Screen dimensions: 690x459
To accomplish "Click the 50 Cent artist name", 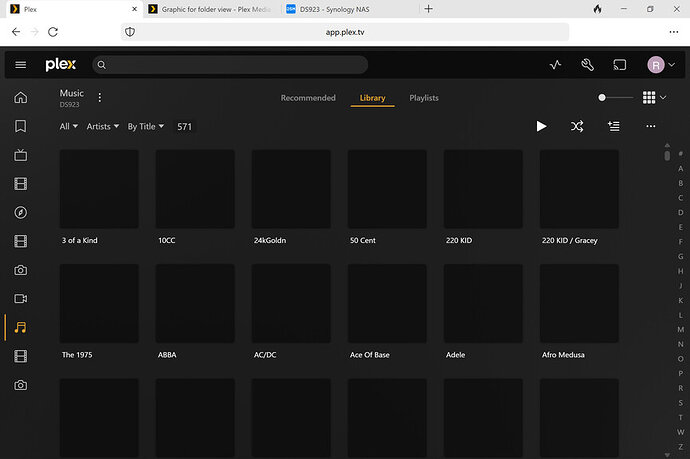I will click(x=363, y=240).
